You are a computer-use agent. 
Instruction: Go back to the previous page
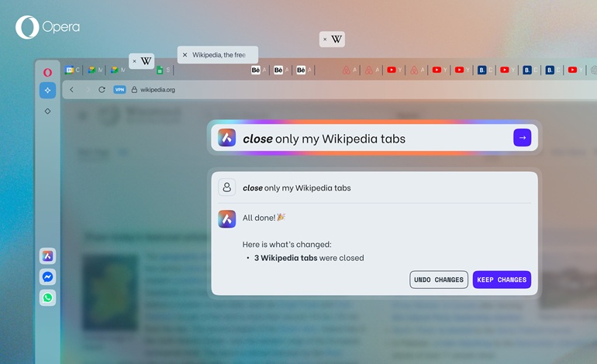[71, 90]
